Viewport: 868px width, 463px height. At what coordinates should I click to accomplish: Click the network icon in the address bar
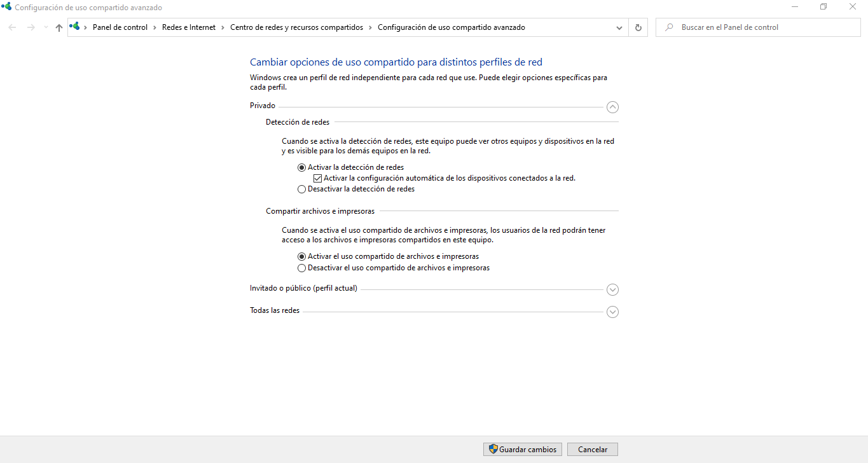(x=75, y=27)
